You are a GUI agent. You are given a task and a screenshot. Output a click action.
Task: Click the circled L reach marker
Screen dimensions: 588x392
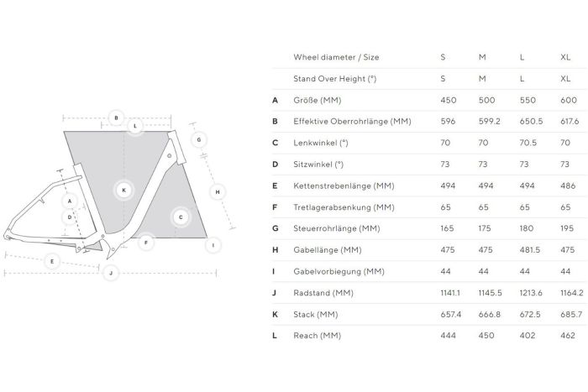point(135,126)
